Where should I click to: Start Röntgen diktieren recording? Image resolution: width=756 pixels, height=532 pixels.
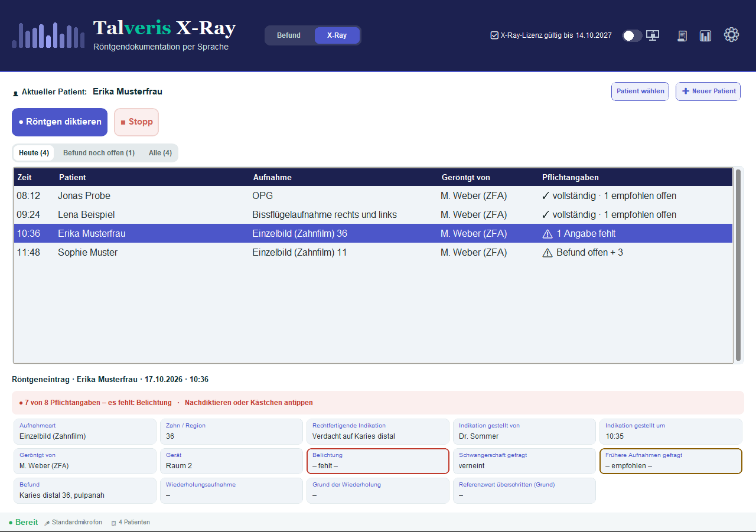click(x=60, y=122)
